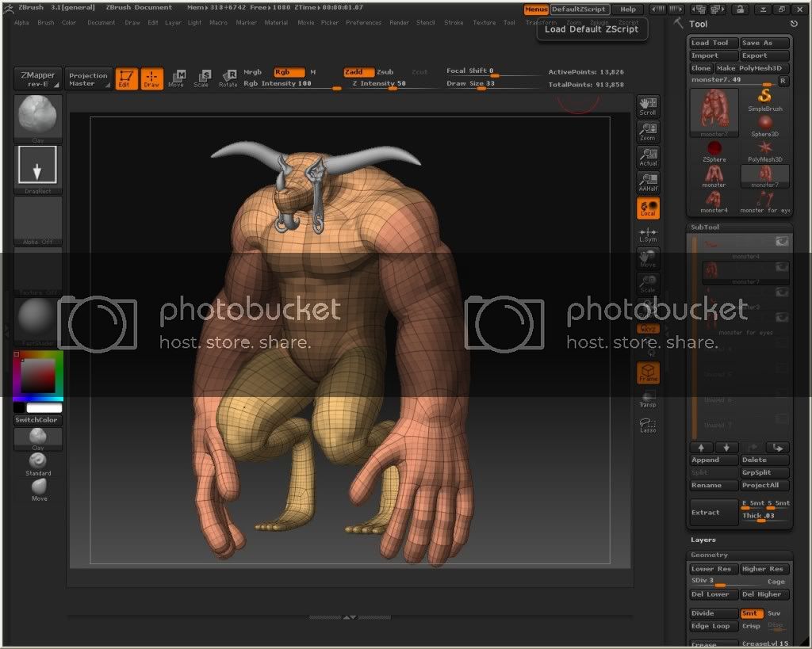
Task: Expand the Layers section
Action: [703, 540]
